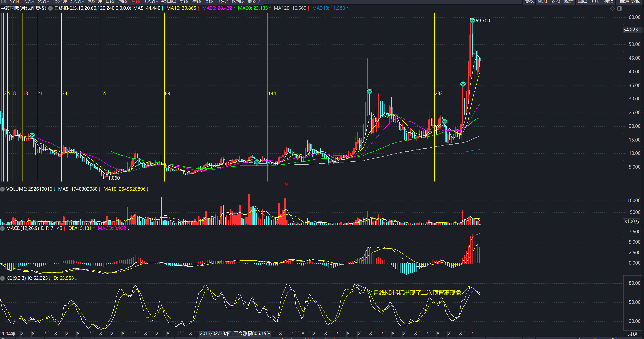Select the Fibonacci time line labeled 55
644x339 pixels.
tap(101, 97)
